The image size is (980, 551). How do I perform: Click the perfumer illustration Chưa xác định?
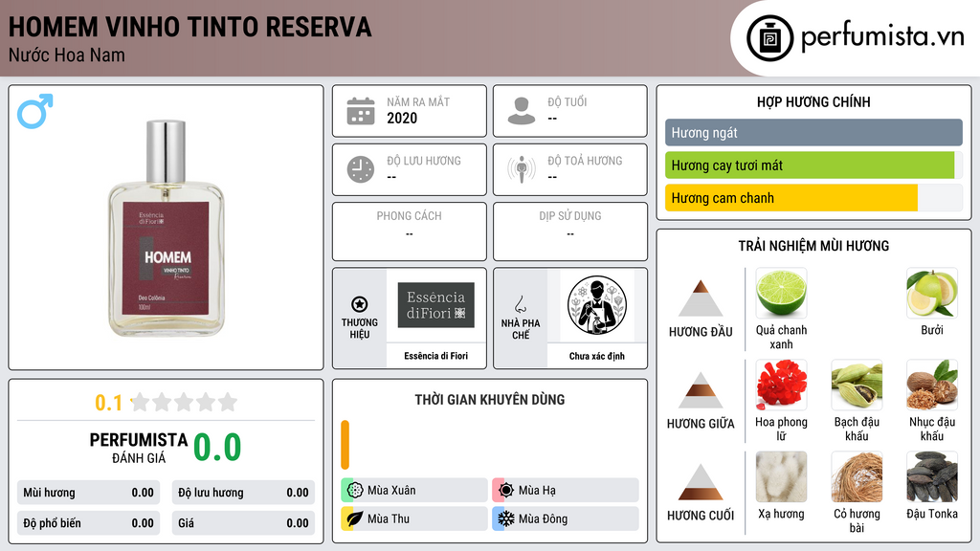[597, 305]
